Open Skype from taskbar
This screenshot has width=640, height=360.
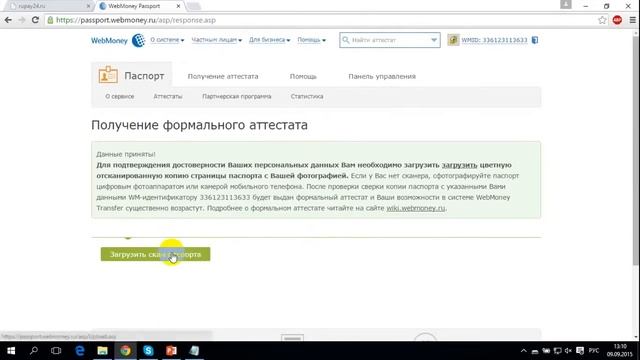tap(148, 351)
